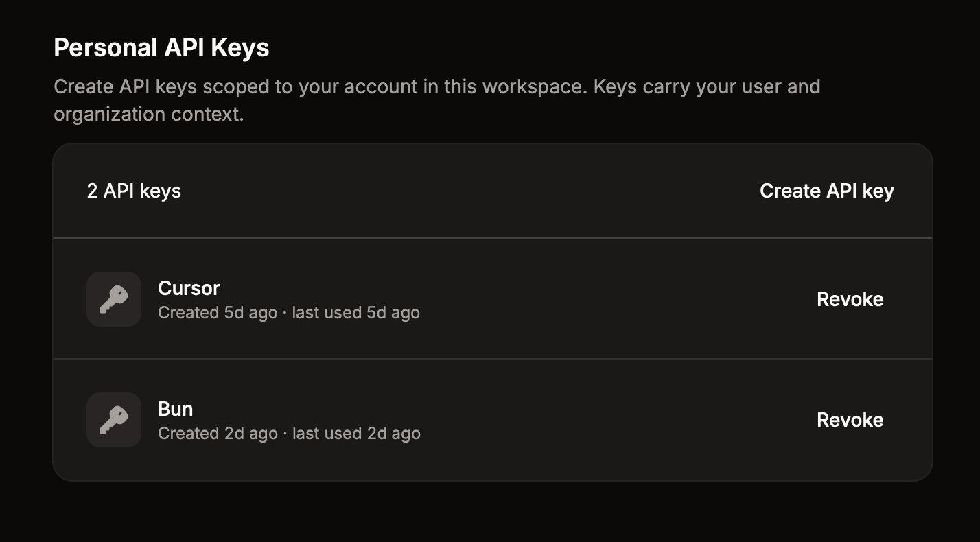Click the key icon beside Bun
The width and height of the screenshot is (980, 542).
(x=114, y=420)
